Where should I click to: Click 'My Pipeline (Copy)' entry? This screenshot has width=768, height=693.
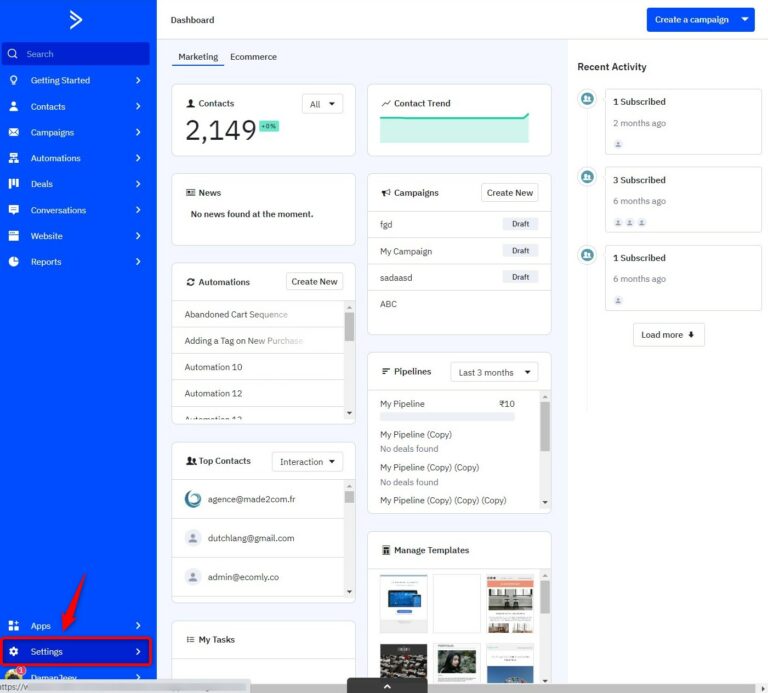pyautogui.click(x=416, y=434)
